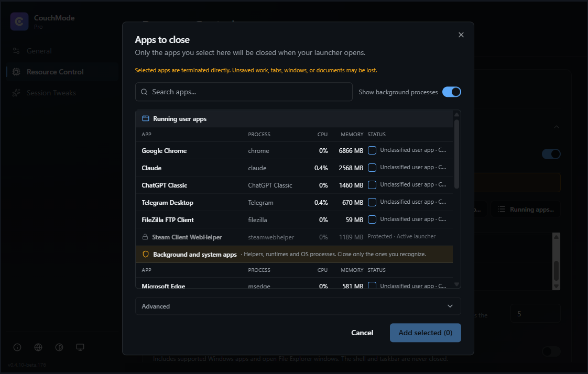
Task: Click the Cancel button
Action: (362, 333)
